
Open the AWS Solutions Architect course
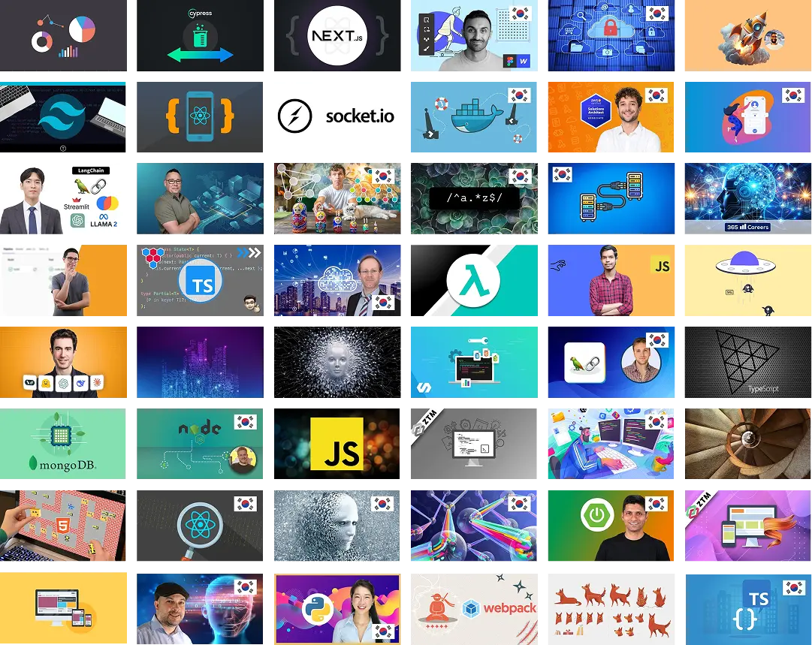pos(612,116)
